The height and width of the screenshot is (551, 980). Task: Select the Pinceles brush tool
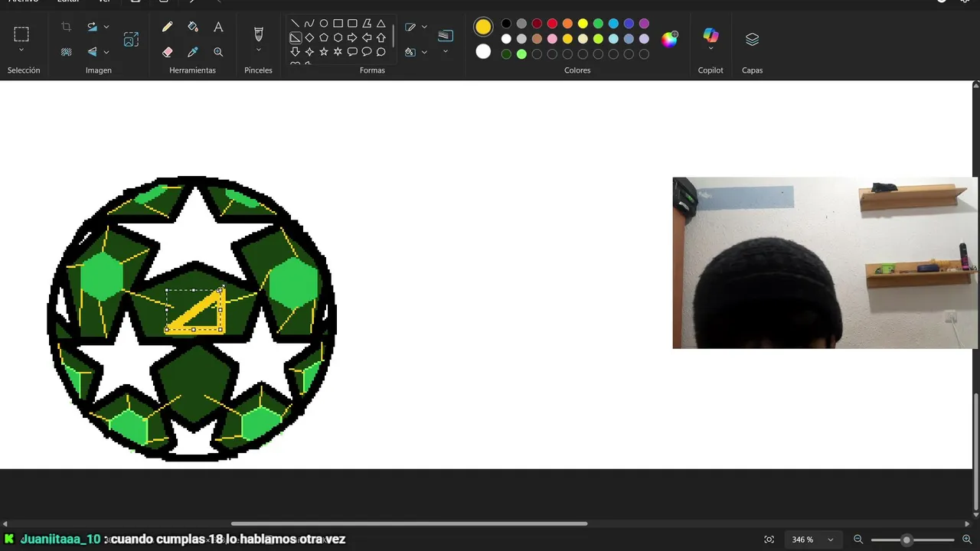pos(258,34)
